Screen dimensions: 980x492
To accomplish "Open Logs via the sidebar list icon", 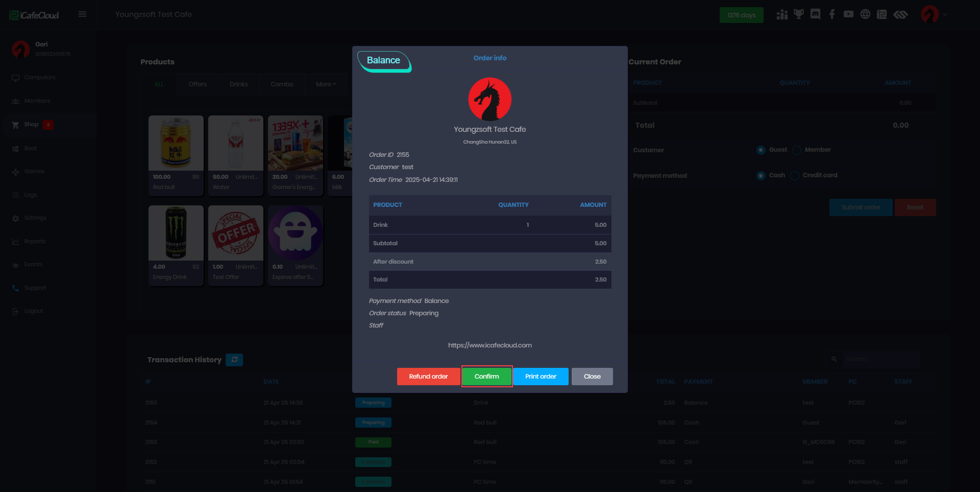I will [x=15, y=195].
